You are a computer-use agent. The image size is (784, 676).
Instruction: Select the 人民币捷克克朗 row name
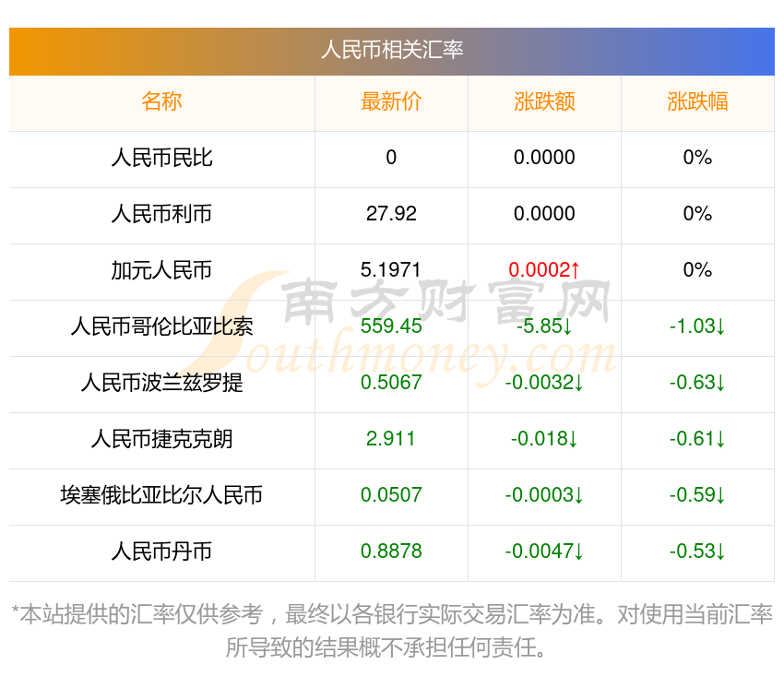[161, 439]
